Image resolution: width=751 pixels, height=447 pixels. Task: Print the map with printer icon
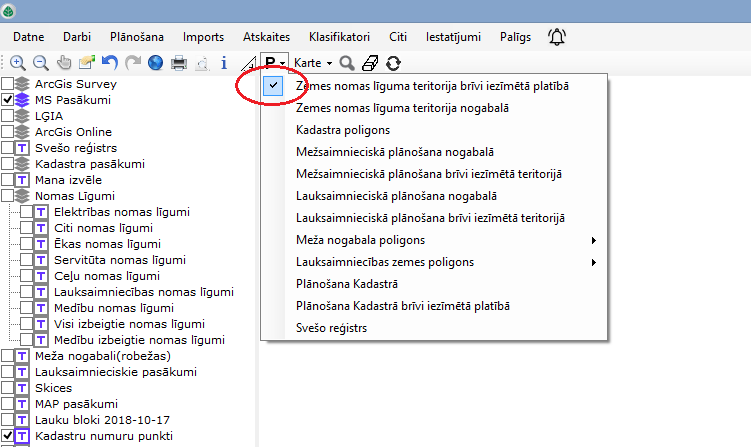179,63
